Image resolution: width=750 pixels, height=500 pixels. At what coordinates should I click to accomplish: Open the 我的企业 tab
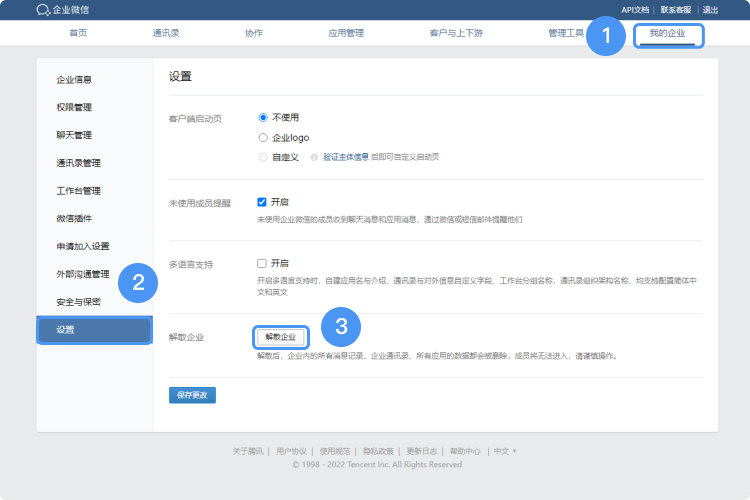pos(668,34)
